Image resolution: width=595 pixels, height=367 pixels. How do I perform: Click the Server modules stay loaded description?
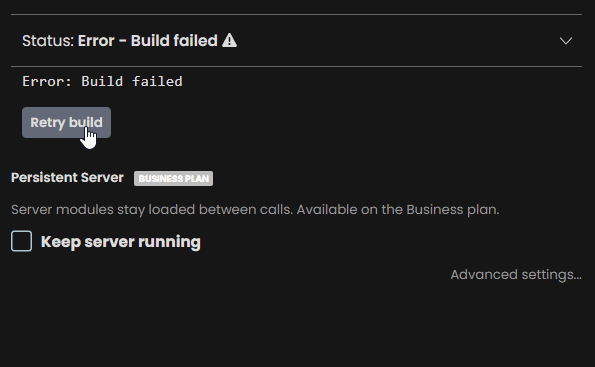(255, 209)
